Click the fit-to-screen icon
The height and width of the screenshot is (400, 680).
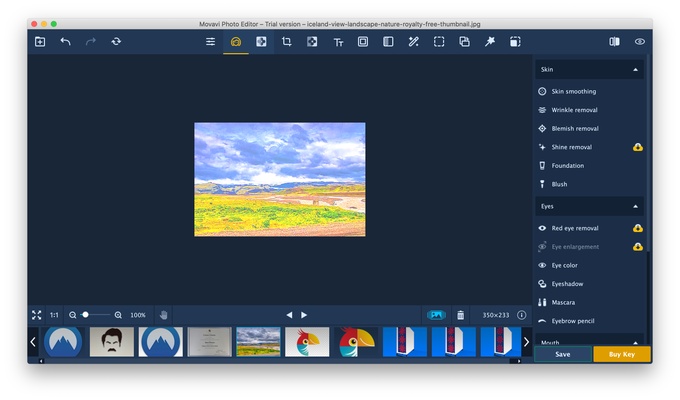point(36,315)
